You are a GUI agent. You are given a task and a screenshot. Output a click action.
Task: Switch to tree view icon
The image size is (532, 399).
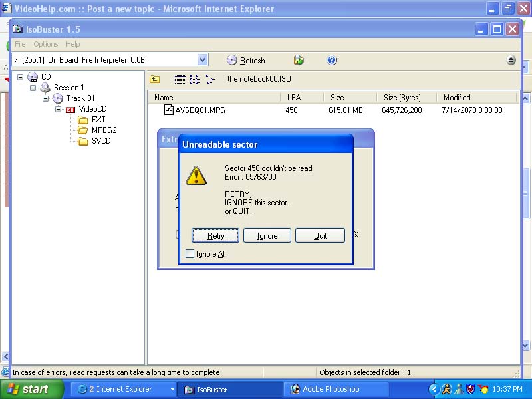210,79
